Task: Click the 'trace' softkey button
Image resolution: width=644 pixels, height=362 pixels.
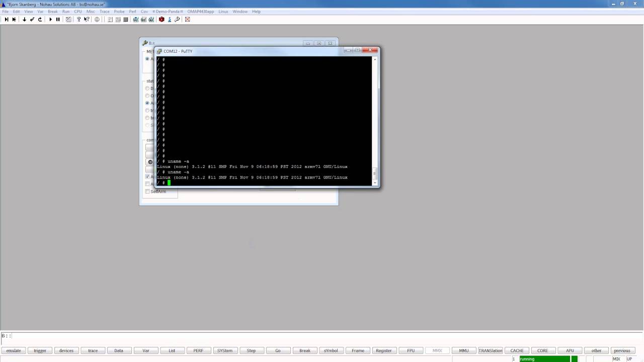Action: click(93, 350)
